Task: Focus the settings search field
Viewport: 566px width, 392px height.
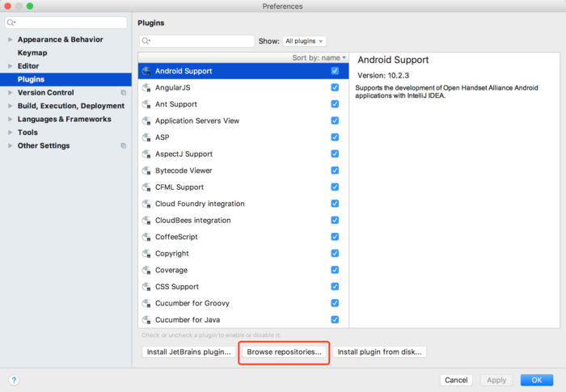Action: coord(65,23)
